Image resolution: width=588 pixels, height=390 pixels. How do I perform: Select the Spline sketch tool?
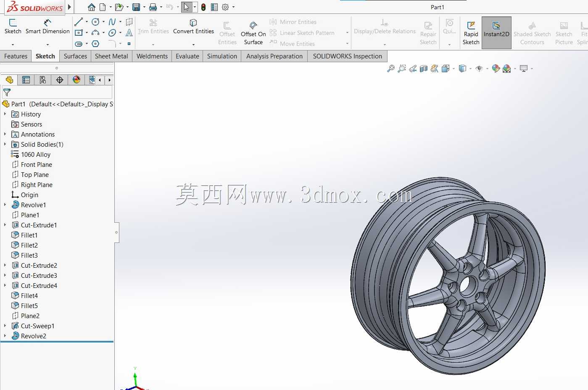tap(112, 22)
